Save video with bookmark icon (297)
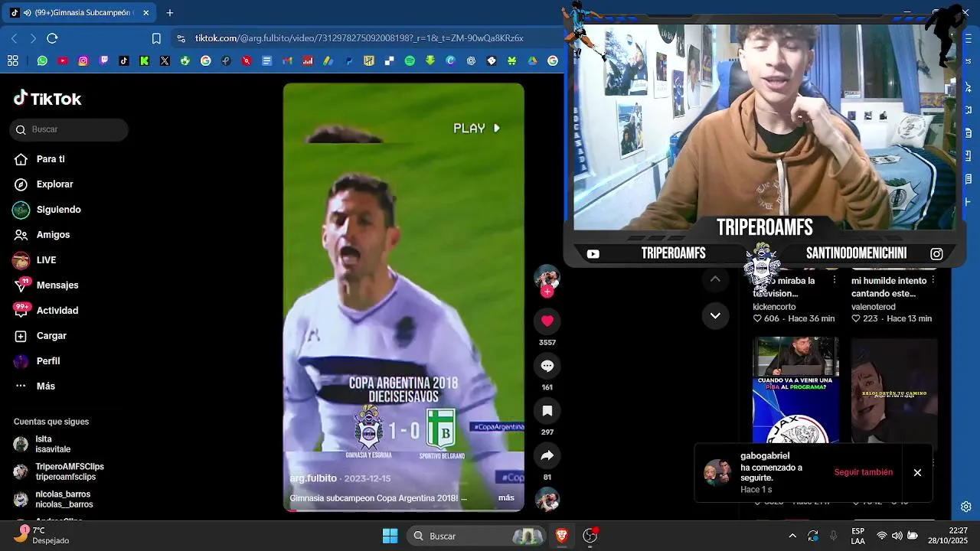The height and width of the screenshot is (551, 980). [x=547, y=411]
